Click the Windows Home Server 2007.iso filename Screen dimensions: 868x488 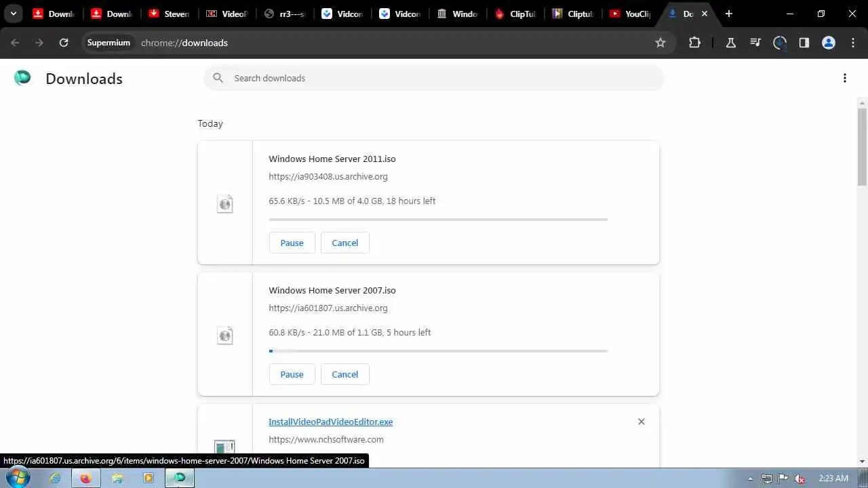point(332,290)
